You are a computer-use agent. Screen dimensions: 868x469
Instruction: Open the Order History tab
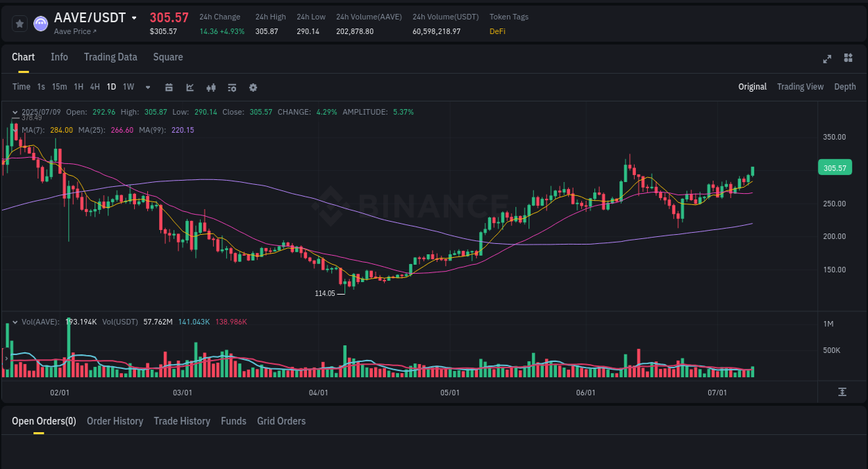tap(115, 421)
